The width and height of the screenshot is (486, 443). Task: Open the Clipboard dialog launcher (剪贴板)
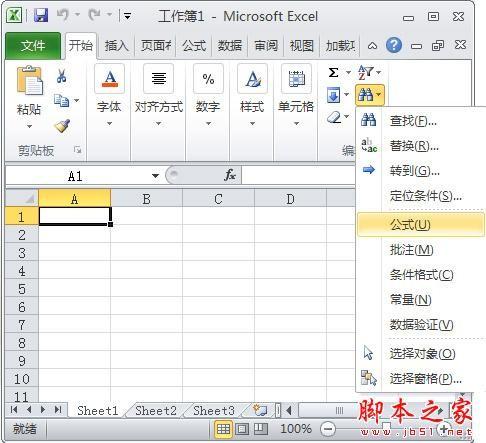(x=78, y=150)
